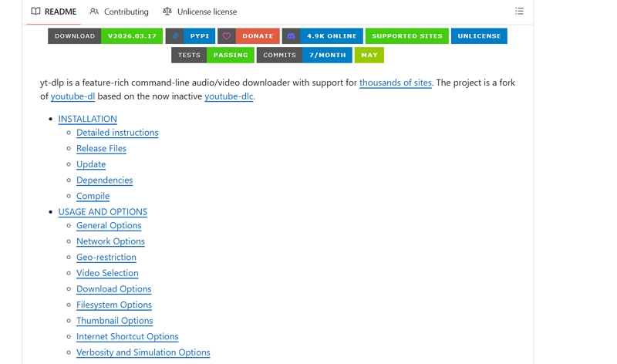Go to Internet Shortcut Options link
Viewport: 617px width, 364px height.
click(127, 336)
